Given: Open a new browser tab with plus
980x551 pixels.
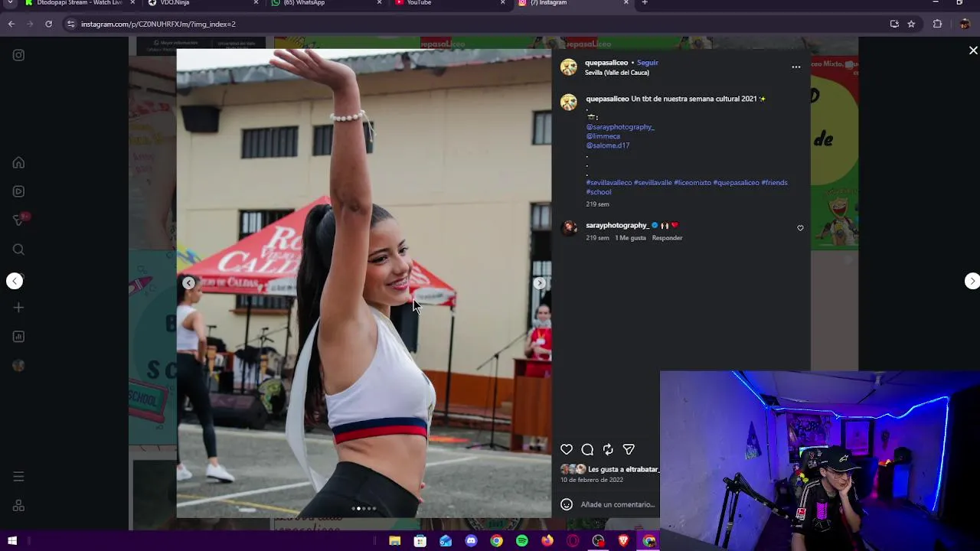Looking at the screenshot, I should click(x=645, y=3).
